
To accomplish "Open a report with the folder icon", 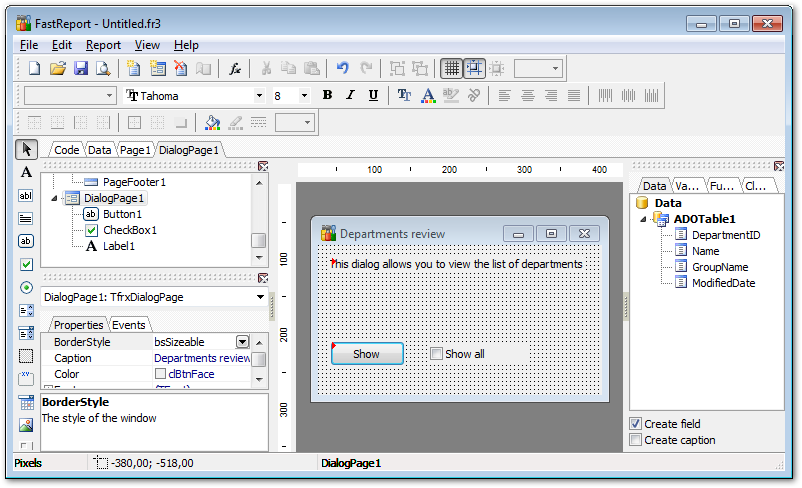I will [x=58, y=68].
